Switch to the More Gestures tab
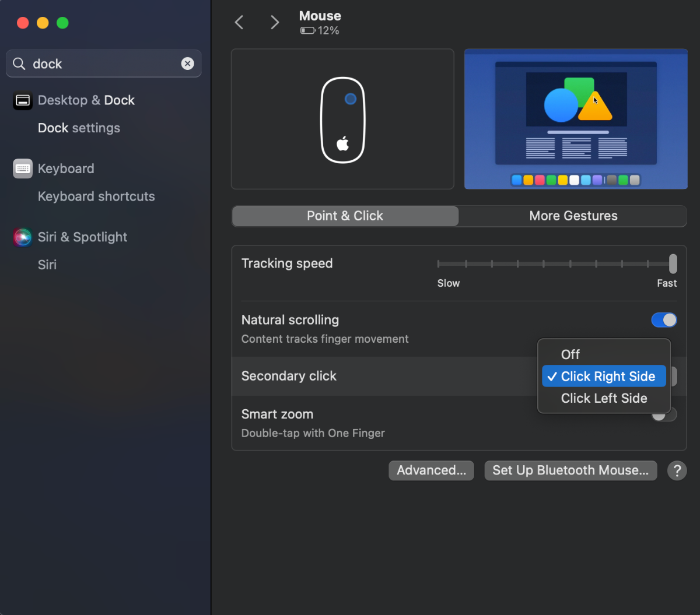 tap(573, 216)
